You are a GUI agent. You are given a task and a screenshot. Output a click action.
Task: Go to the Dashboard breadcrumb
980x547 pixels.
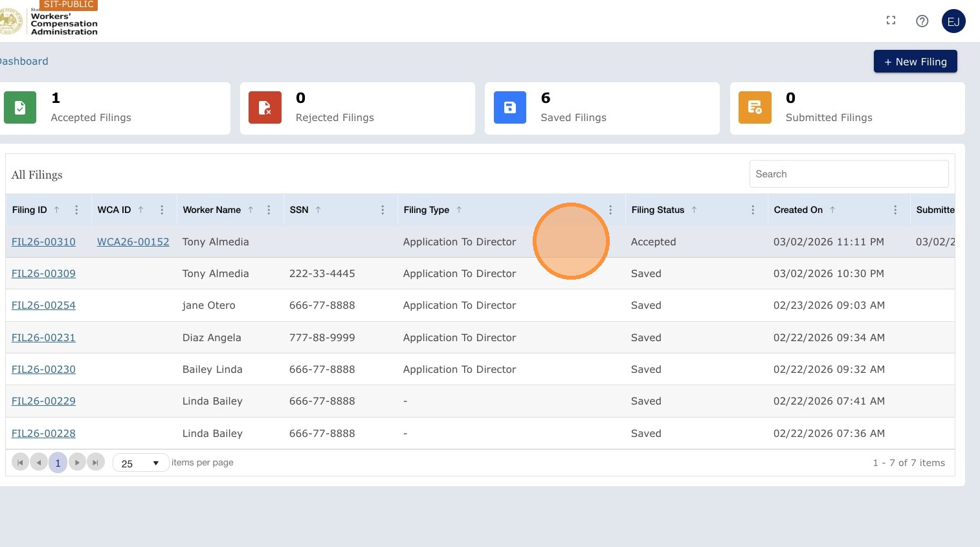(24, 61)
